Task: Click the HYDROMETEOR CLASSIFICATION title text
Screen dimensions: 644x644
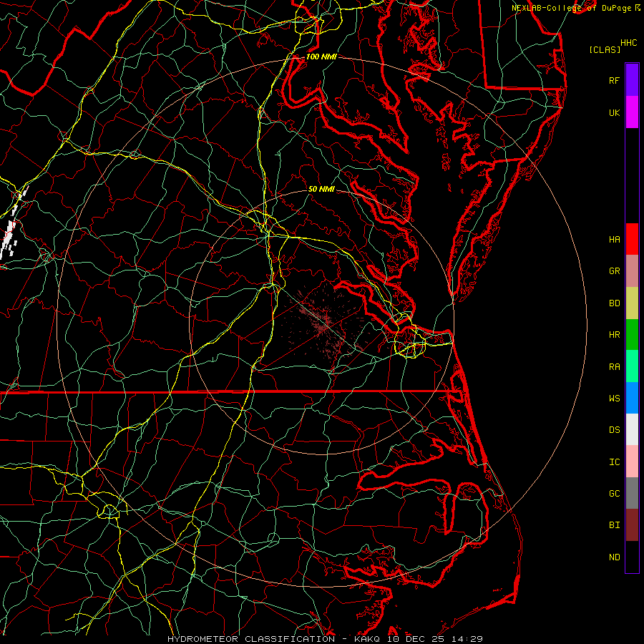Action: (x=251, y=639)
